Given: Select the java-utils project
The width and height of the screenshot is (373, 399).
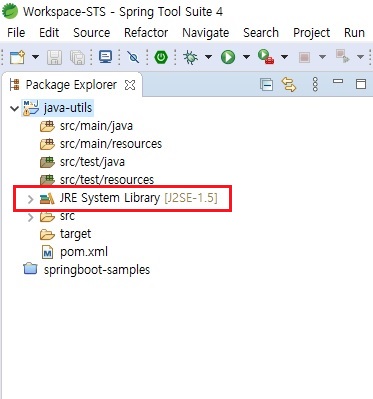Looking at the screenshot, I should coord(68,108).
